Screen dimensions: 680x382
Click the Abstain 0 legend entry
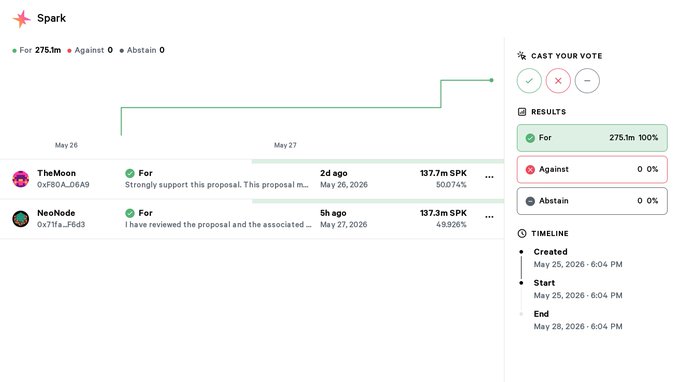tap(142, 50)
